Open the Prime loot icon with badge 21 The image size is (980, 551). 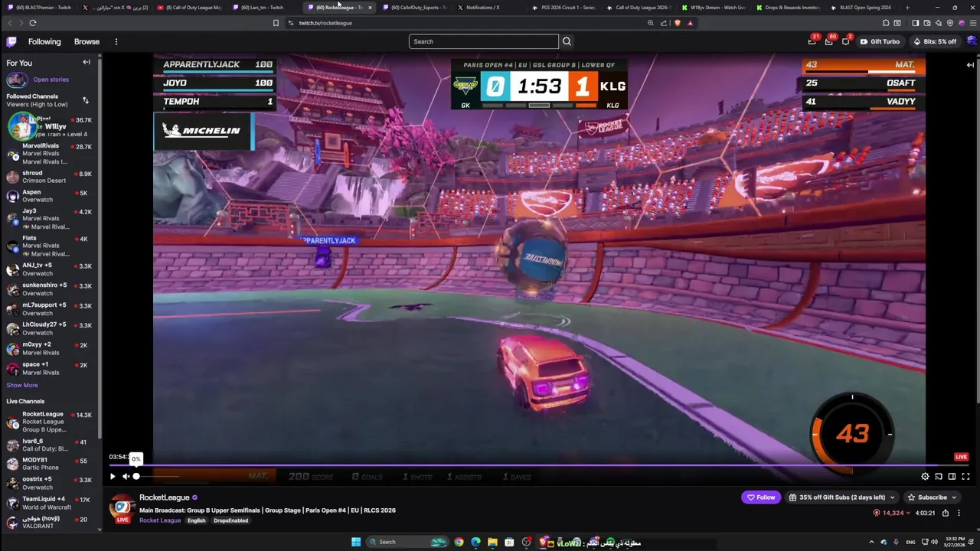click(x=812, y=41)
